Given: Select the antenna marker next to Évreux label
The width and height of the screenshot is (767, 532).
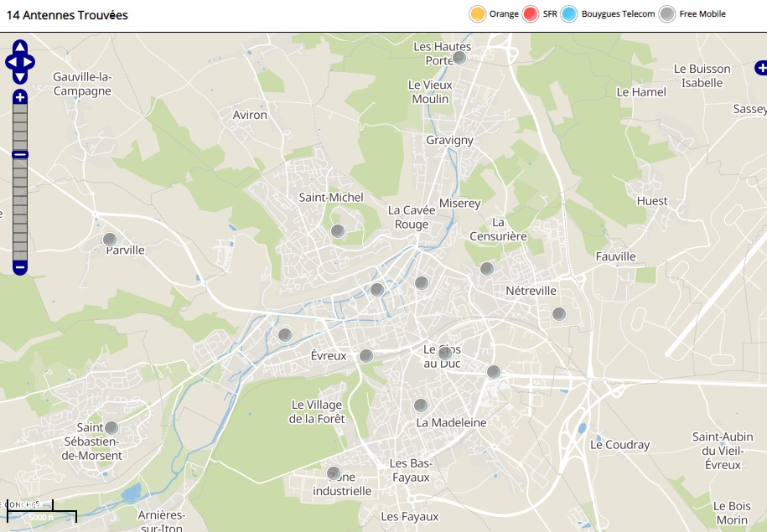Looking at the screenshot, I should coord(365,356).
